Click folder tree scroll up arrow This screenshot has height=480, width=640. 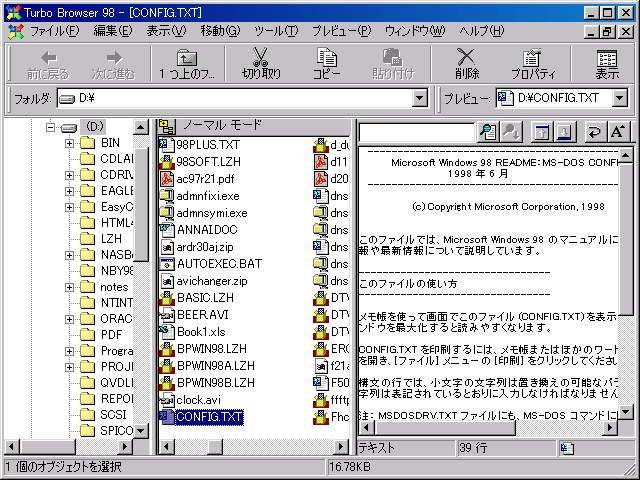click(x=141, y=127)
